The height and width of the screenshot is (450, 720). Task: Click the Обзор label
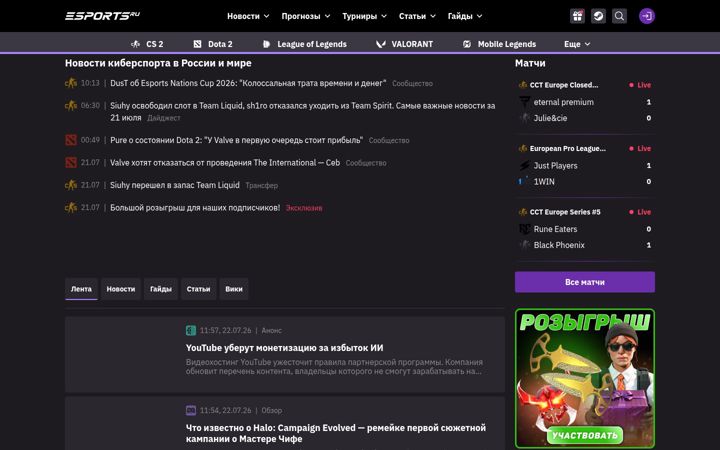[272, 410]
